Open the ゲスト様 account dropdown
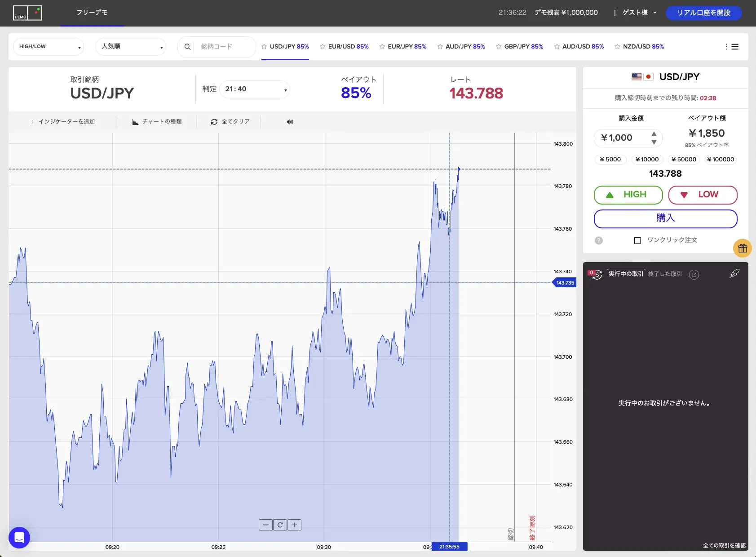Viewport: 756px width, 557px height. (639, 13)
